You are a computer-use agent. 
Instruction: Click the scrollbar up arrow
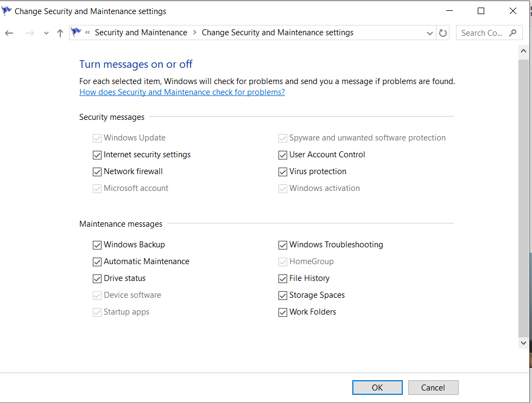pos(523,51)
